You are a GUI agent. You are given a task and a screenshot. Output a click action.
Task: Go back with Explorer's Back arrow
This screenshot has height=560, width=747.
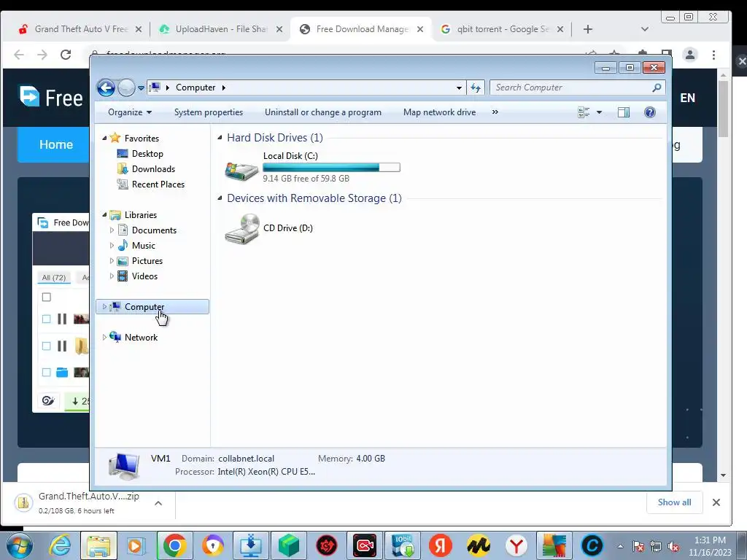pyautogui.click(x=106, y=87)
